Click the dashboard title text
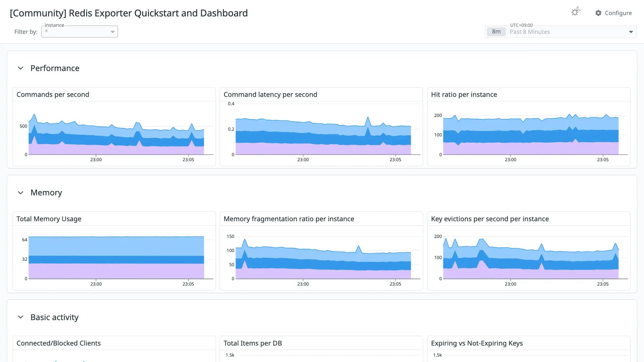 pyautogui.click(x=129, y=13)
